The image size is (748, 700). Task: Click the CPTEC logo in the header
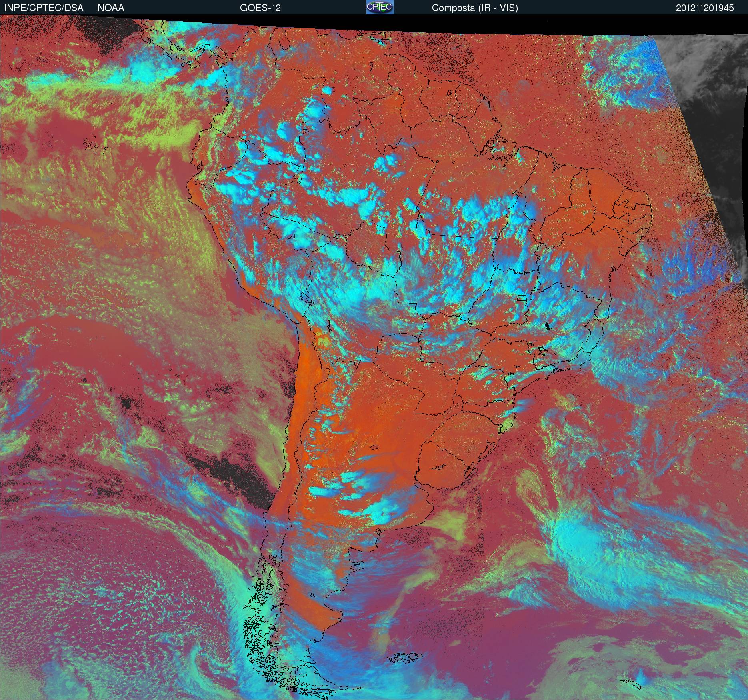tap(380, 8)
